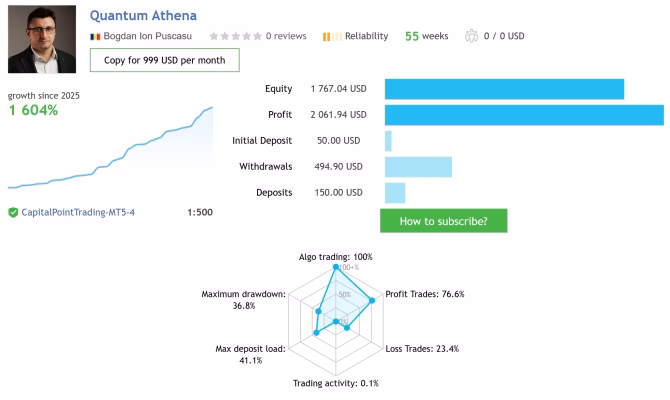
Task: Click the green verified shield icon
Action: (x=13, y=212)
